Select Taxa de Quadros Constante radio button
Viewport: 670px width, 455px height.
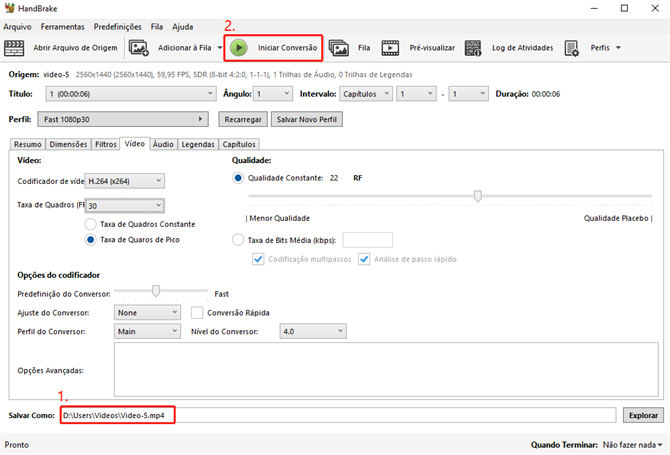pyautogui.click(x=90, y=224)
